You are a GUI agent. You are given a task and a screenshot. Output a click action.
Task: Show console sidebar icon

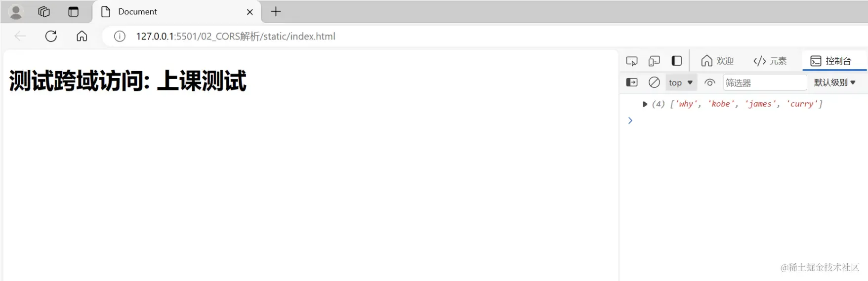coord(632,82)
